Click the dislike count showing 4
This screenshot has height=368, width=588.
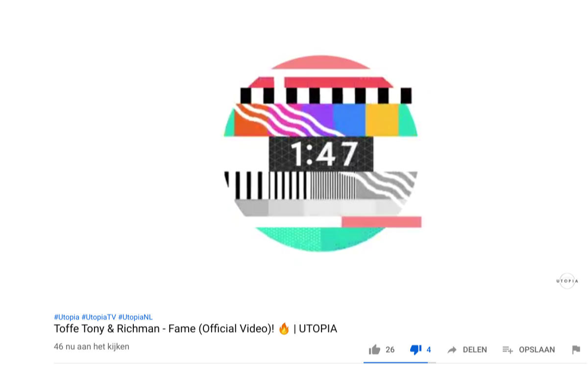pyautogui.click(x=429, y=350)
